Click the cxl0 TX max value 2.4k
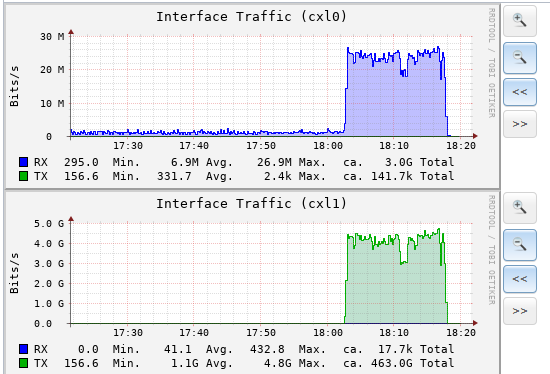This screenshot has width=550, height=374. (277, 176)
